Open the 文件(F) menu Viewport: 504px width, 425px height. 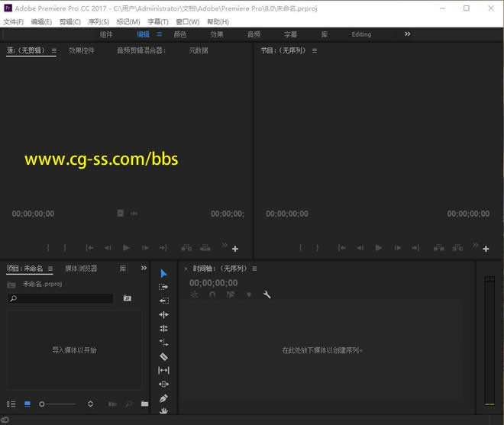point(14,22)
